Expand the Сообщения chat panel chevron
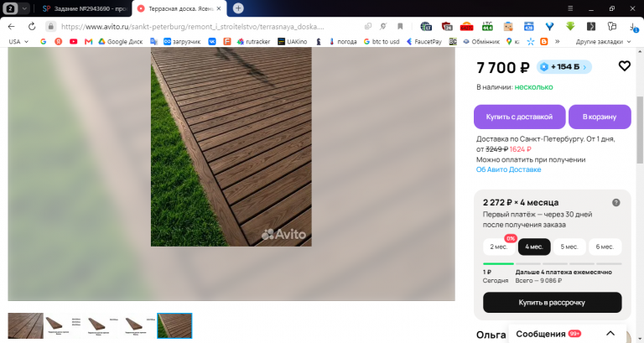The width and height of the screenshot is (644, 343). pyautogui.click(x=610, y=333)
